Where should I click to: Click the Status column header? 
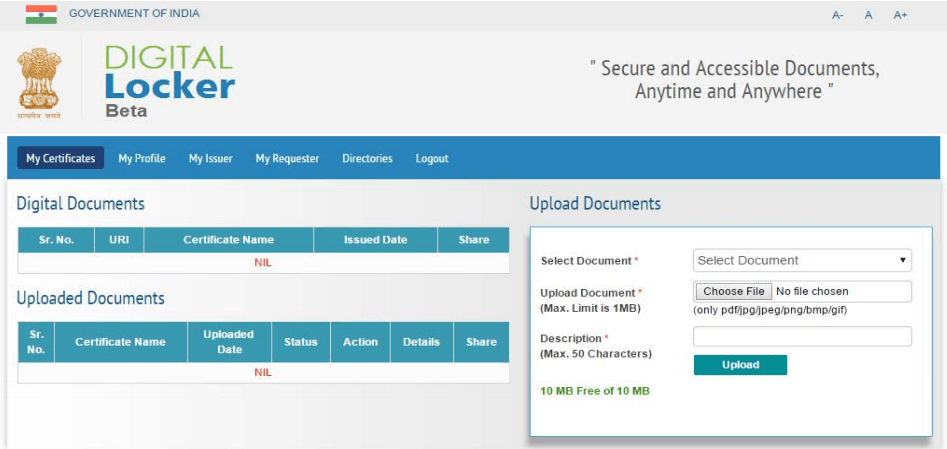[x=301, y=342]
